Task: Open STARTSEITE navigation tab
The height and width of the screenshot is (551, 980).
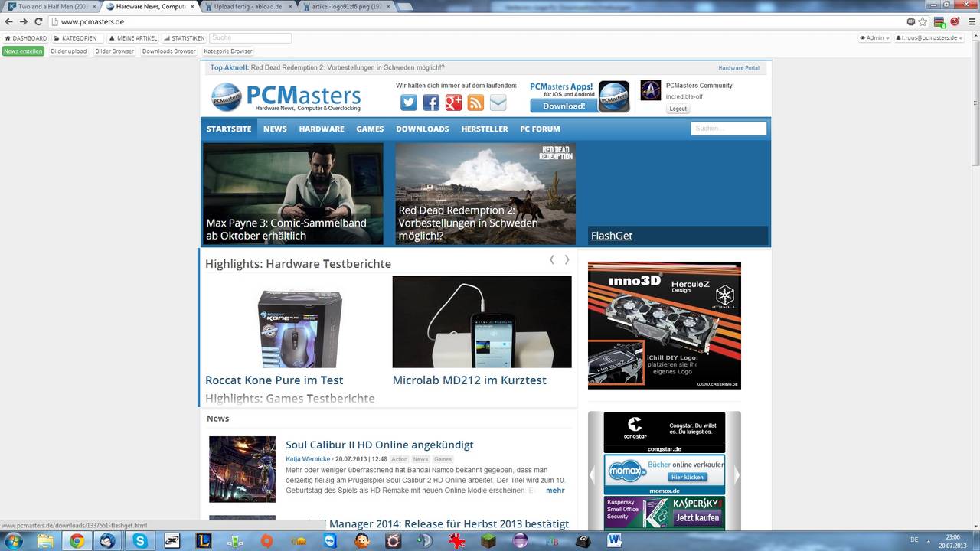Action: 229,129
